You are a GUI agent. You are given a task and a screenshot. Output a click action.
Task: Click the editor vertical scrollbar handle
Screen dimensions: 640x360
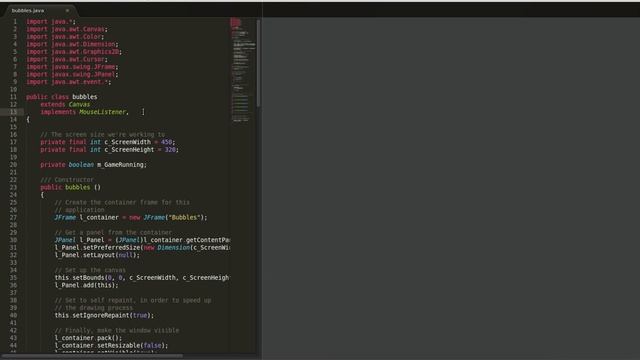[258, 63]
